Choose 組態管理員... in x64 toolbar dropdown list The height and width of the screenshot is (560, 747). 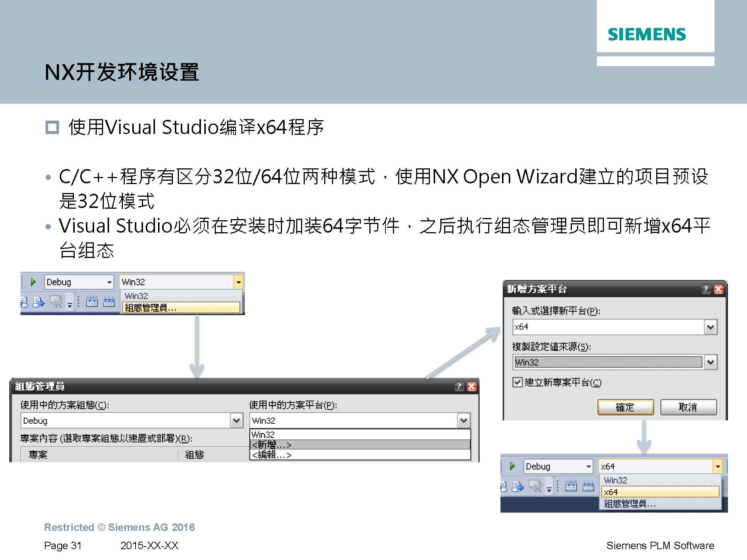[x=660, y=504]
